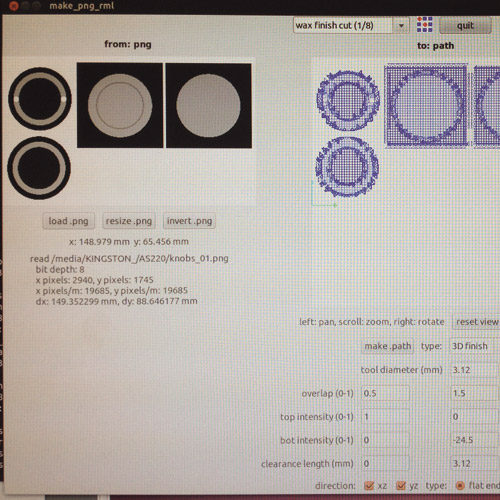Click the full square toolpath preview
The height and width of the screenshot is (500, 500).
426,106
